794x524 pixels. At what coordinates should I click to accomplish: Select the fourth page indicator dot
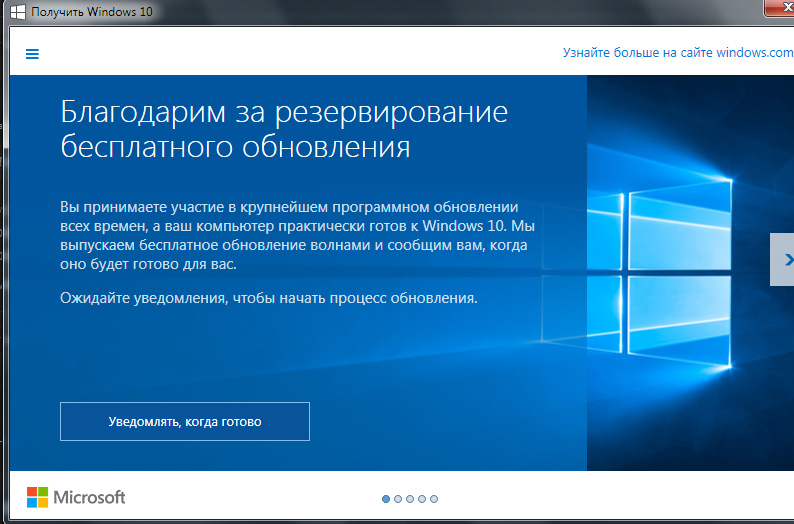[x=422, y=499]
